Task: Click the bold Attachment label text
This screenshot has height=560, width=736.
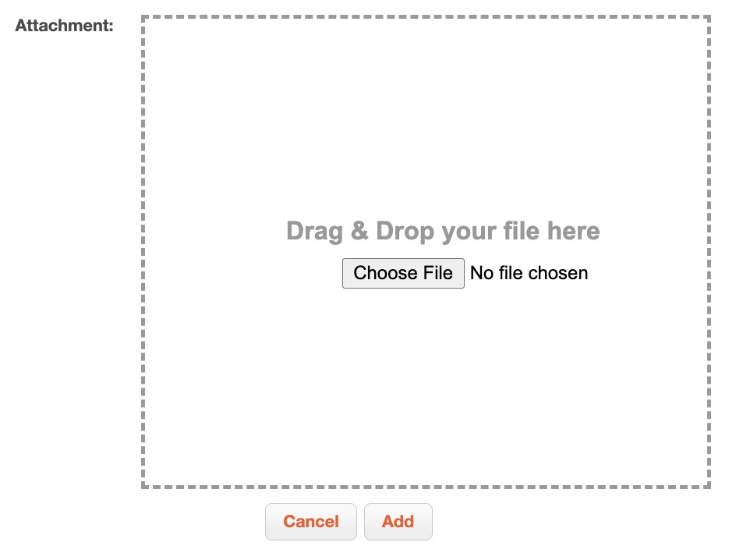Action: coord(65,25)
